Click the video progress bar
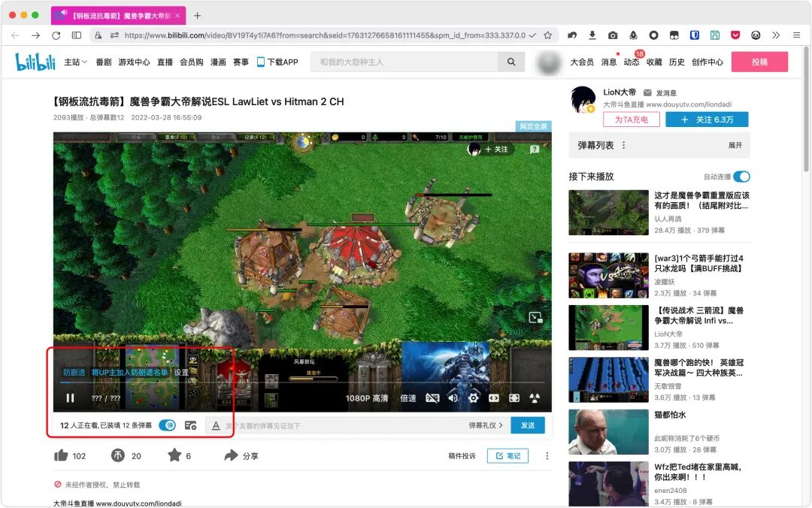812x508 pixels. [x=302, y=383]
